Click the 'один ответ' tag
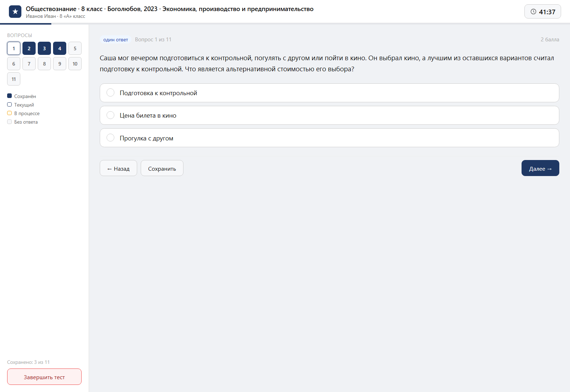 [x=115, y=40]
